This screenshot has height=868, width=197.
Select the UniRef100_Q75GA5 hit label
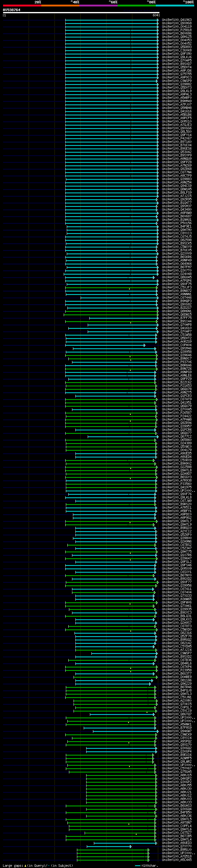tap(177, 772)
